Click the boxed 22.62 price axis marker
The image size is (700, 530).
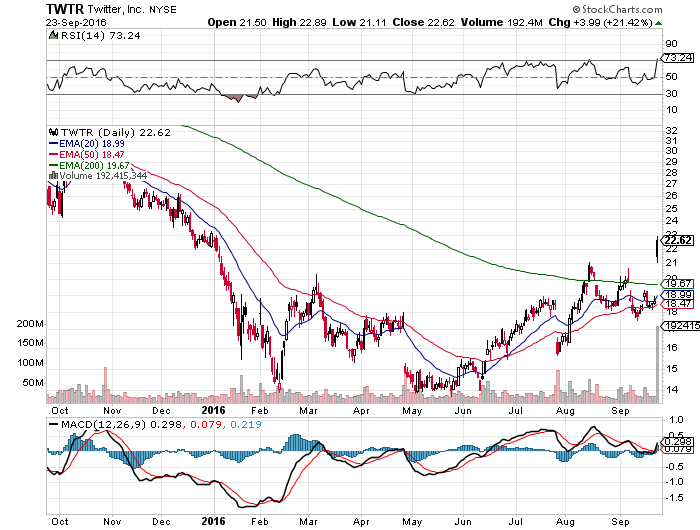click(678, 240)
